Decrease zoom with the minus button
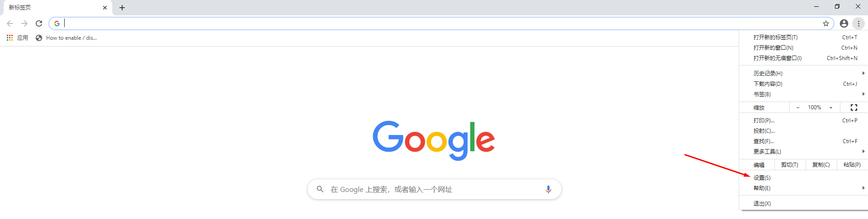Screen dimensions: 868x219 798,107
